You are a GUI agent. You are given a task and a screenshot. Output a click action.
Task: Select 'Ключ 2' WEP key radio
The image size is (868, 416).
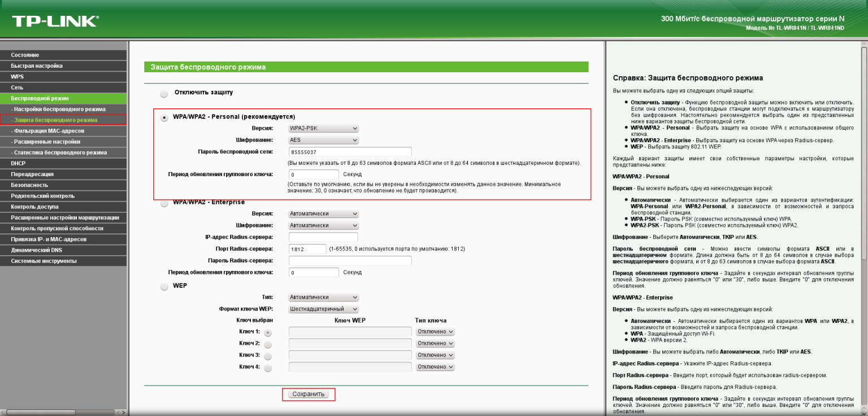coord(268,344)
